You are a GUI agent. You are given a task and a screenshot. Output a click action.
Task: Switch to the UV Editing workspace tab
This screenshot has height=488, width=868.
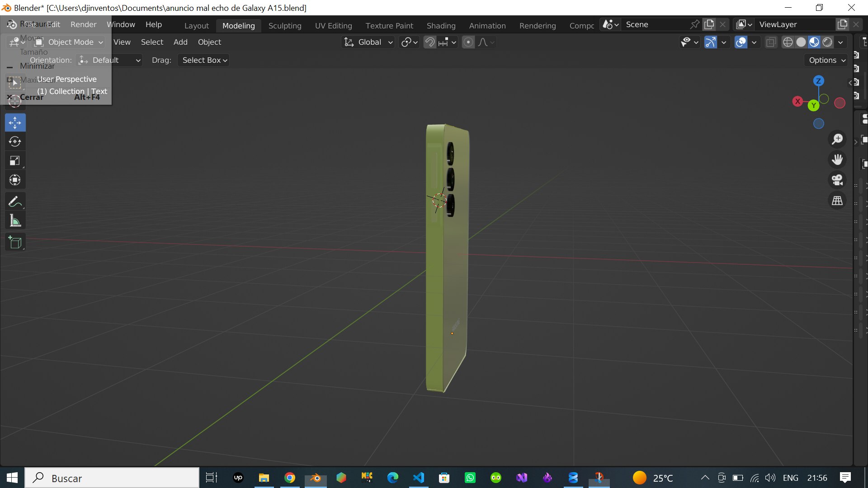tap(334, 26)
